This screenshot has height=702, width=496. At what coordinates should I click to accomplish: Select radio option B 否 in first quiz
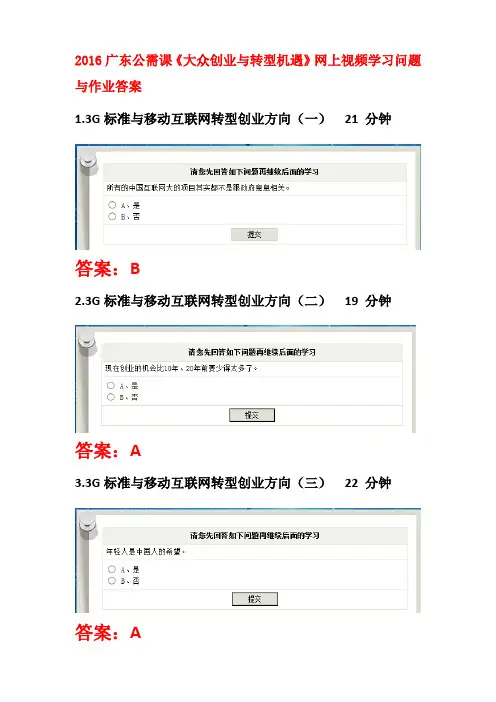[112, 216]
